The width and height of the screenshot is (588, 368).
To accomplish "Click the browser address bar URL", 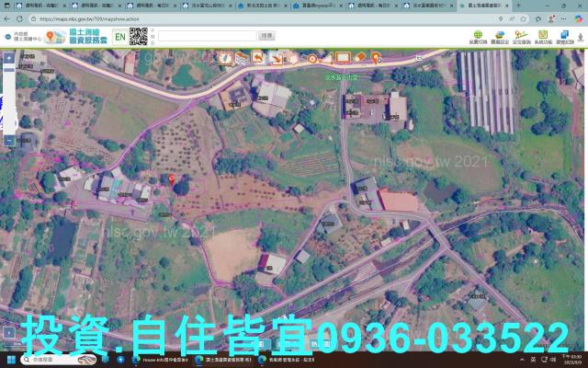I will (92, 18).
